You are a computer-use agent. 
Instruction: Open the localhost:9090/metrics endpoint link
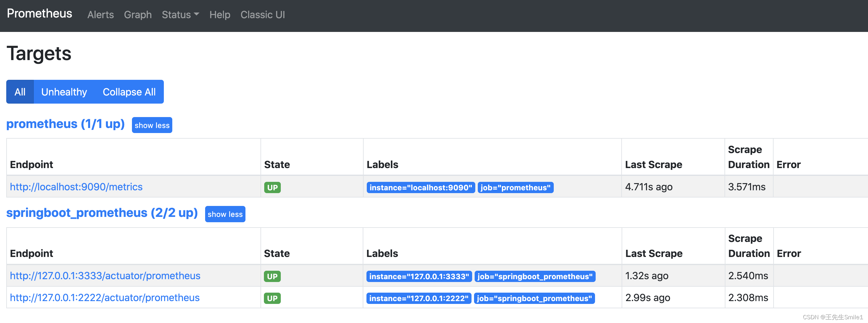pos(76,187)
